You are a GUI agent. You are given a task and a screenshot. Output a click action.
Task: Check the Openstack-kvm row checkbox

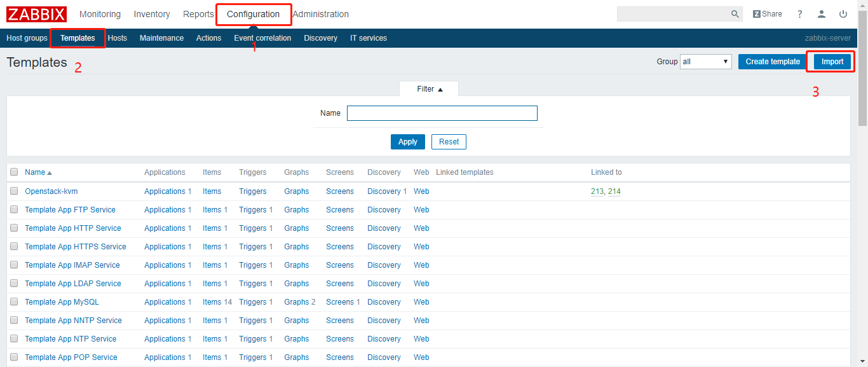(x=14, y=191)
